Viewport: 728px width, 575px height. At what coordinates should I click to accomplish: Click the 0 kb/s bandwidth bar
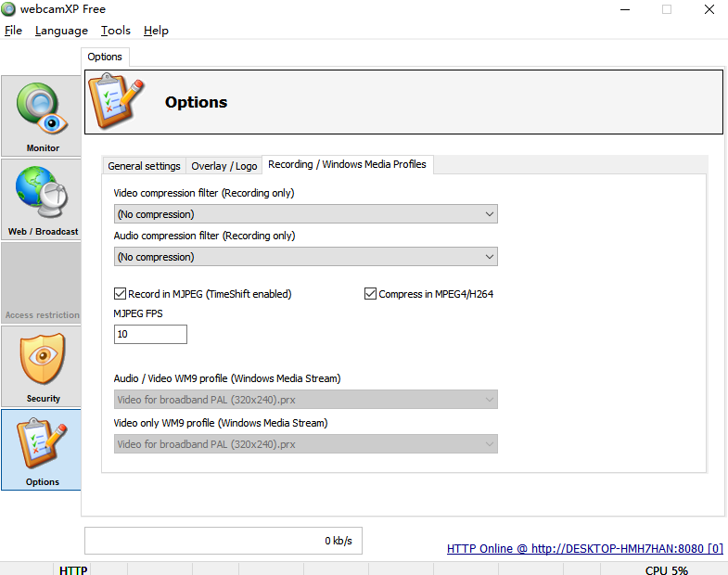tap(224, 541)
